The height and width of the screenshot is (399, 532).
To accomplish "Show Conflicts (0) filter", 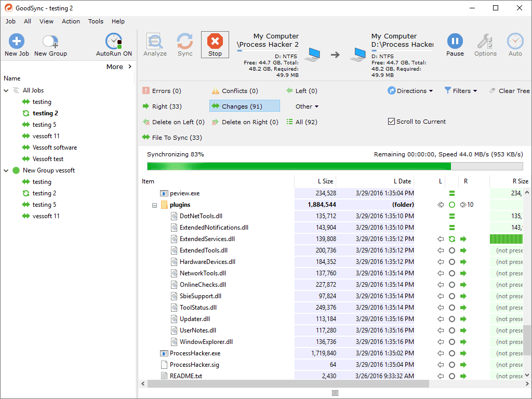I will click(x=235, y=91).
